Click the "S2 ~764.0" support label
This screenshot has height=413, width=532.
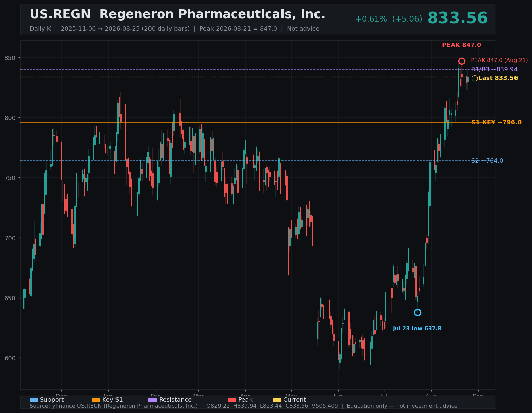487,161
